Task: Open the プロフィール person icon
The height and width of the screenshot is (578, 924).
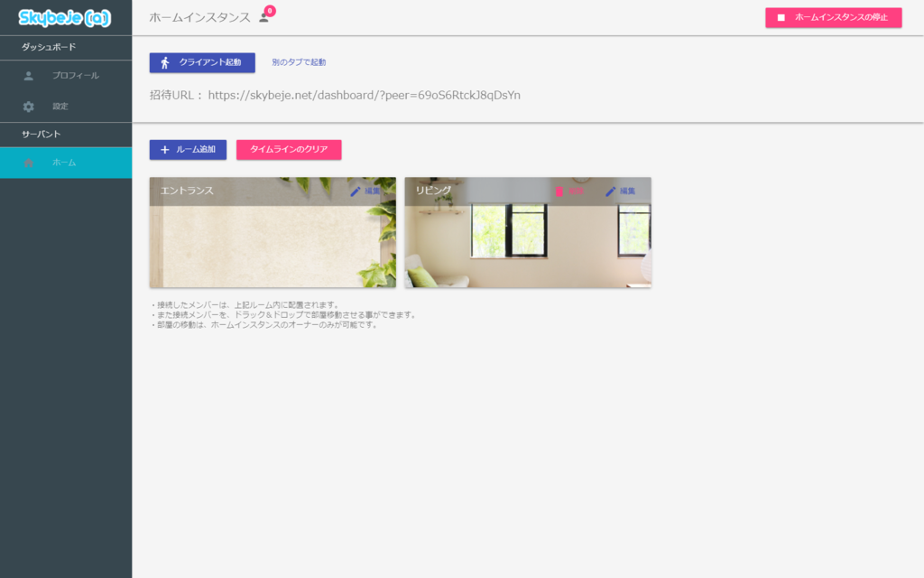Action: pyautogui.click(x=28, y=76)
